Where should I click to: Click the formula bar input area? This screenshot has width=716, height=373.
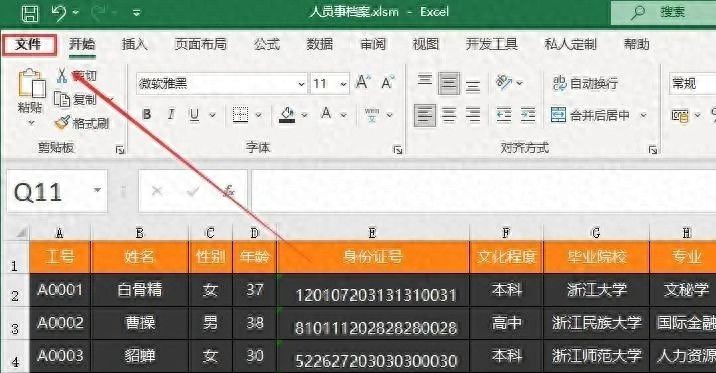[484, 191]
